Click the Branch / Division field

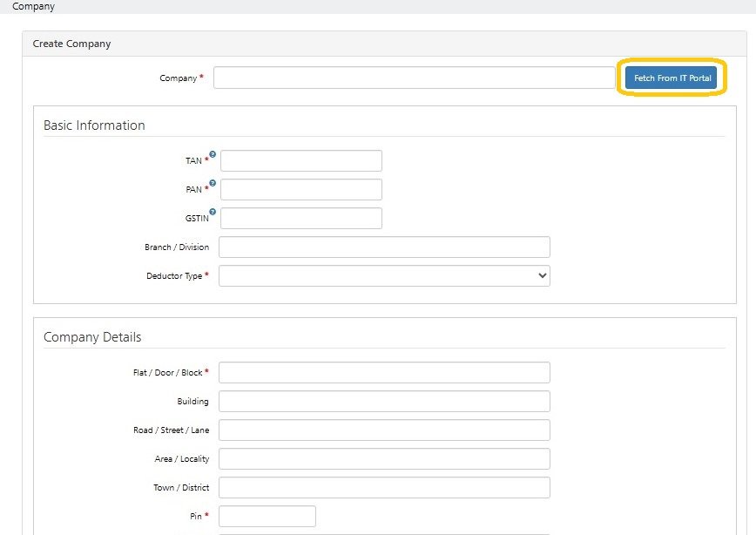(384, 247)
